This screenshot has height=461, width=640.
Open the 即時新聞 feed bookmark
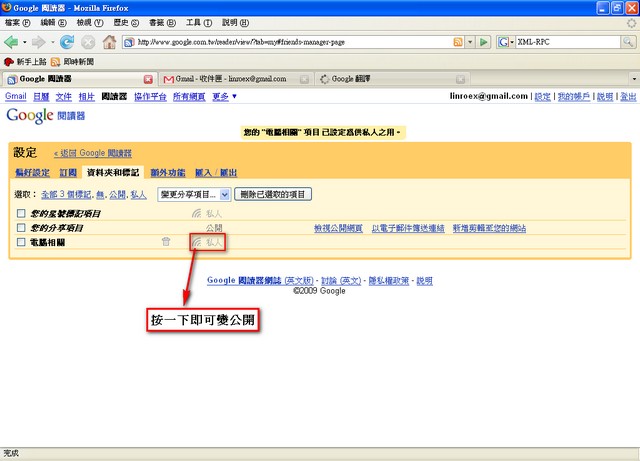click(x=72, y=62)
